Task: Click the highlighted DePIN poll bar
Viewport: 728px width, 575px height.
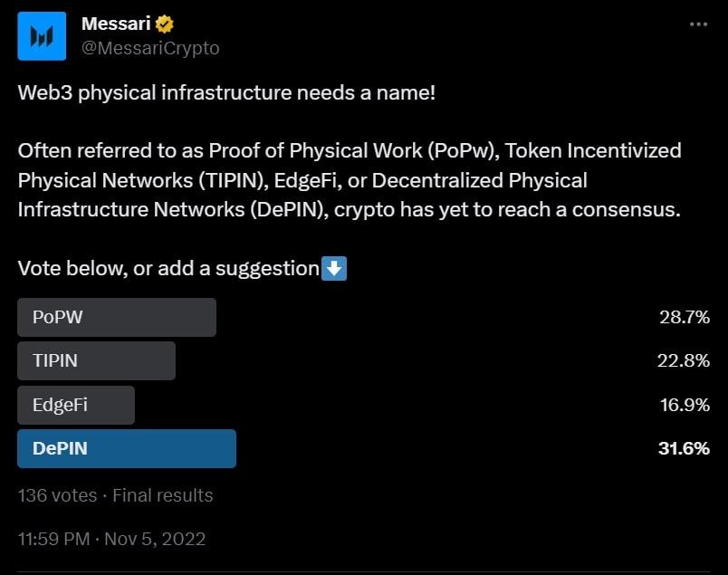Action: (127, 448)
